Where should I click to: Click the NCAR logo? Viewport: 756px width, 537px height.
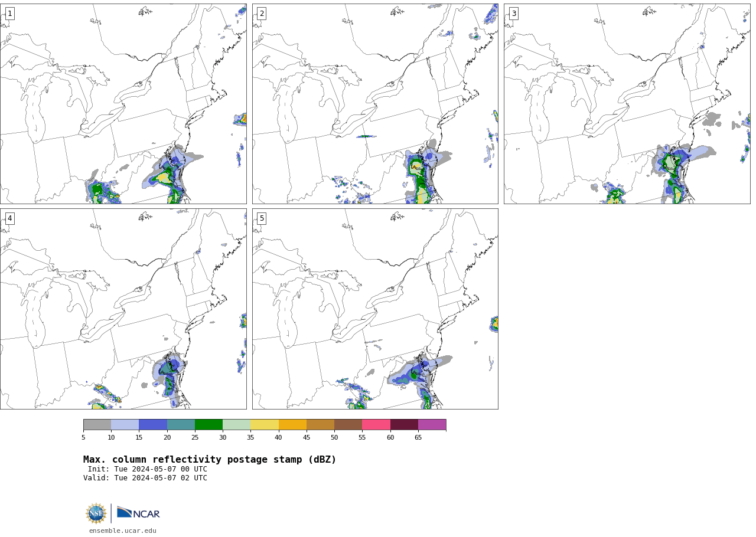tap(138, 513)
